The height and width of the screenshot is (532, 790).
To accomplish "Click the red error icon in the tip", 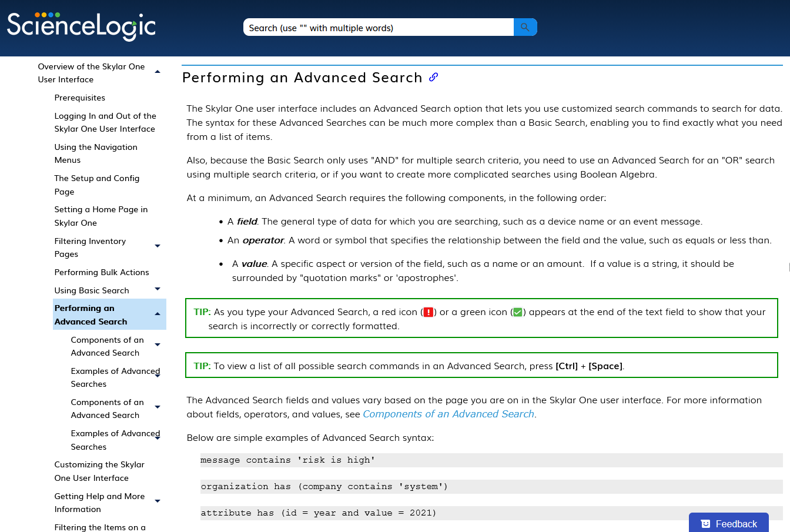I will coord(429,312).
